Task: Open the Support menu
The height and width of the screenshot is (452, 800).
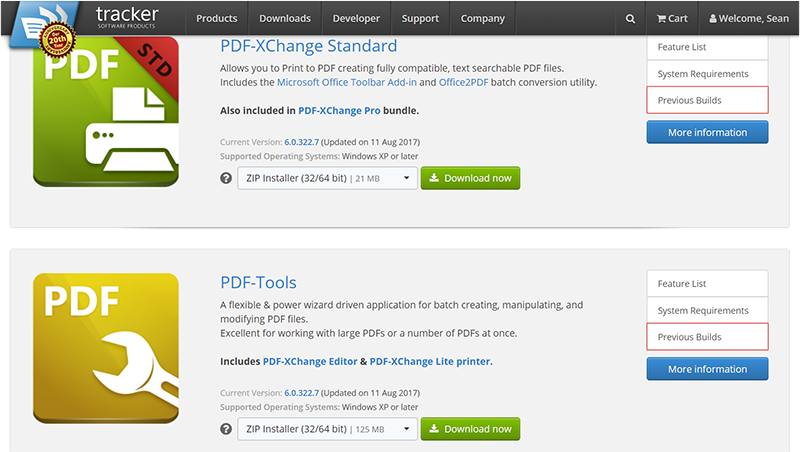Action: 420,18
